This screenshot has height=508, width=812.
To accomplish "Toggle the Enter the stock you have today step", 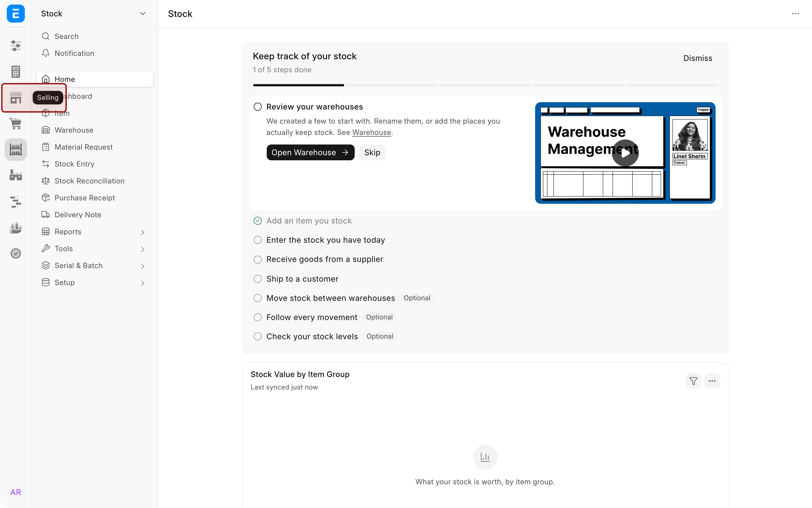I will (x=257, y=240).
